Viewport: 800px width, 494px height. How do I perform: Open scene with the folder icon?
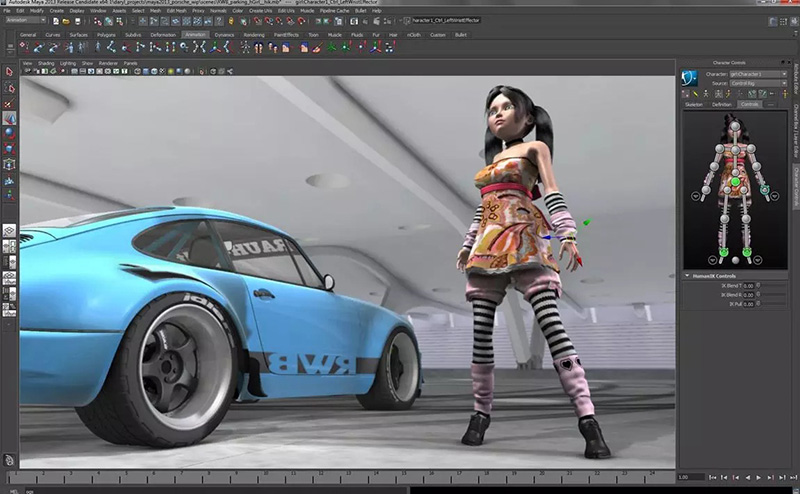[x=66, y=21]
